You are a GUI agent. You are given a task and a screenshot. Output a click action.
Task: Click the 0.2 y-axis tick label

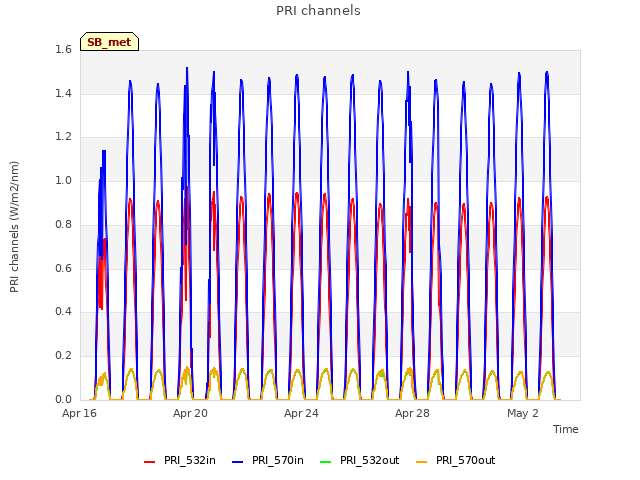(63, 356)
